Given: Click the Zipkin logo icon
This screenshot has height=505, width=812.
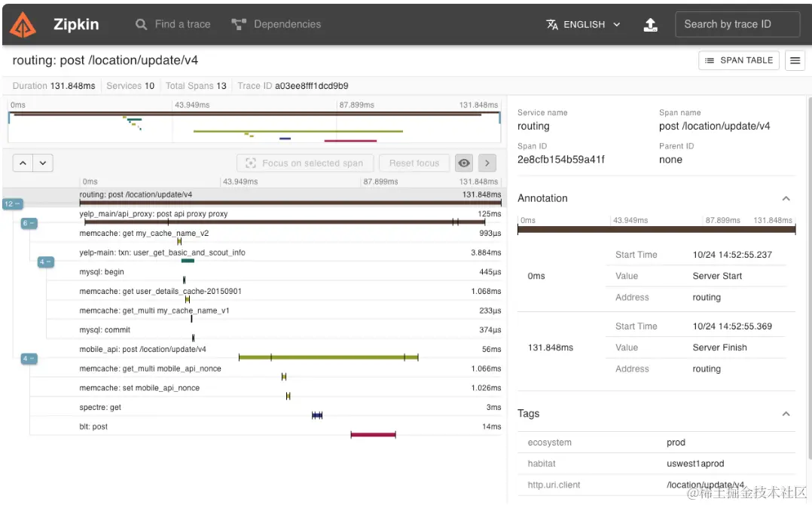Looking at the screenshot, I should point(23,24).
